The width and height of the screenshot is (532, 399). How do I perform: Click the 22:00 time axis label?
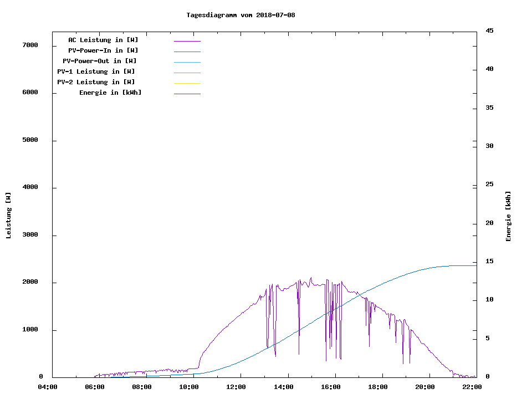(x=472, y=387)
